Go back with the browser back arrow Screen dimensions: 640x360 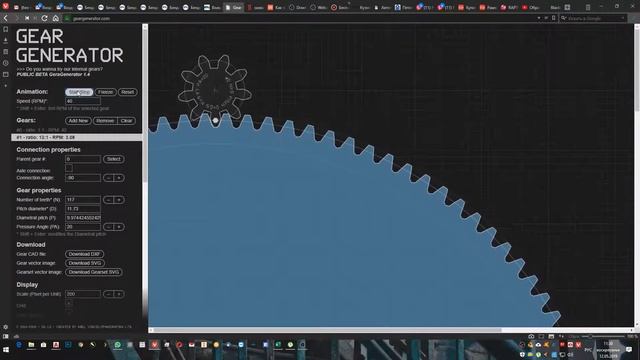pos(5,18)
